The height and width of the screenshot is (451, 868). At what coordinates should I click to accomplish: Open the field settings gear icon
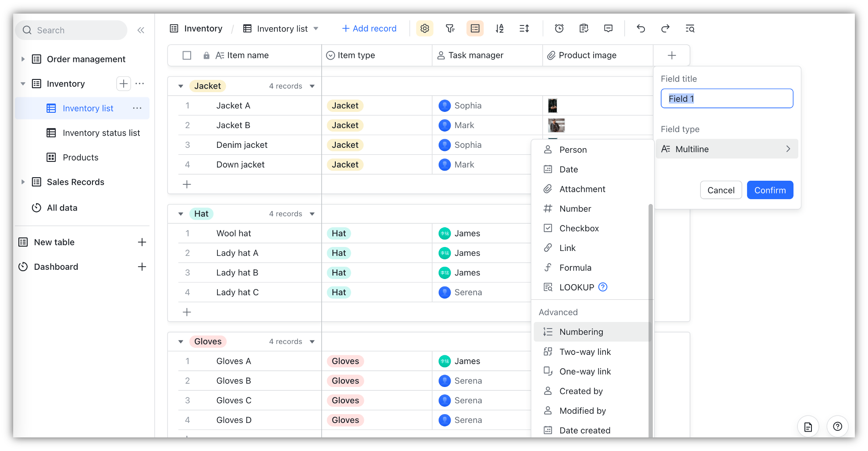pyautogui.click(x=424, y=29)
